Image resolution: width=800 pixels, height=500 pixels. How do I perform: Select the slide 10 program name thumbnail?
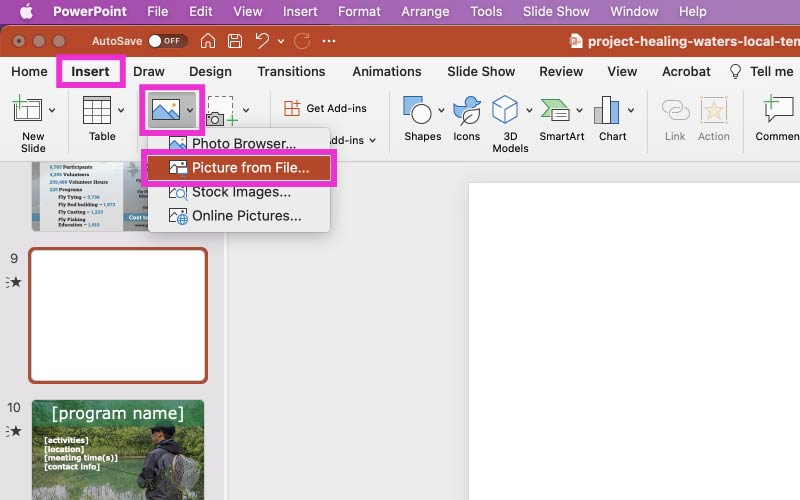[118, 449]
